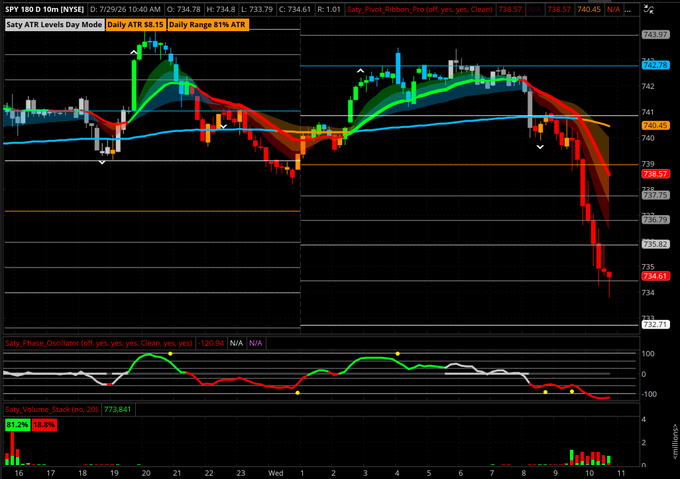The image size is (680, 479).
Task: Open the Saty_Phase_Oscillator study header label
Action: point(99,343)
